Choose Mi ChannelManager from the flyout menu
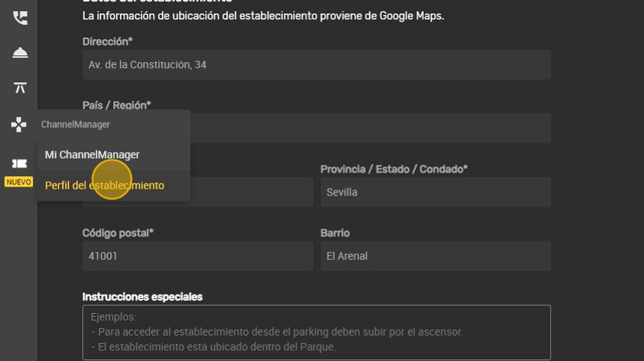This screenshot has height=361, width=644. coord(92,154)
